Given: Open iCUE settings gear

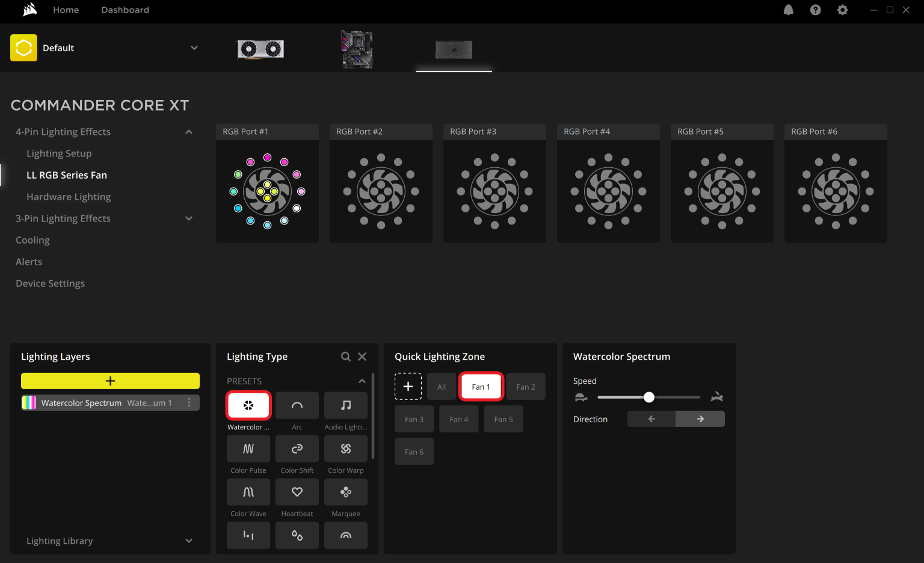Looking at the screenshot, I should pyautogui.click(x=843, y=10).
